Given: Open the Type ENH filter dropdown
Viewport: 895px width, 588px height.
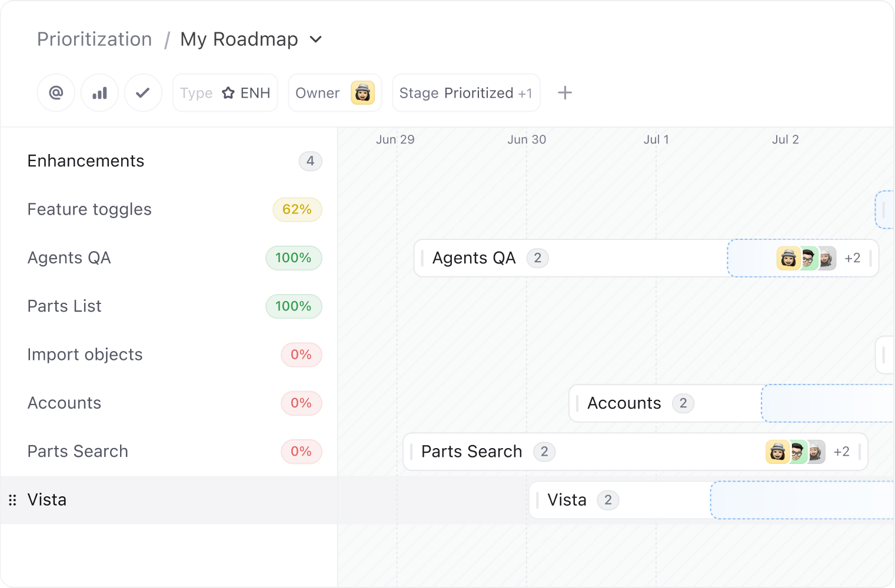Looking at the screenshot, I should (x=225, y=93).
